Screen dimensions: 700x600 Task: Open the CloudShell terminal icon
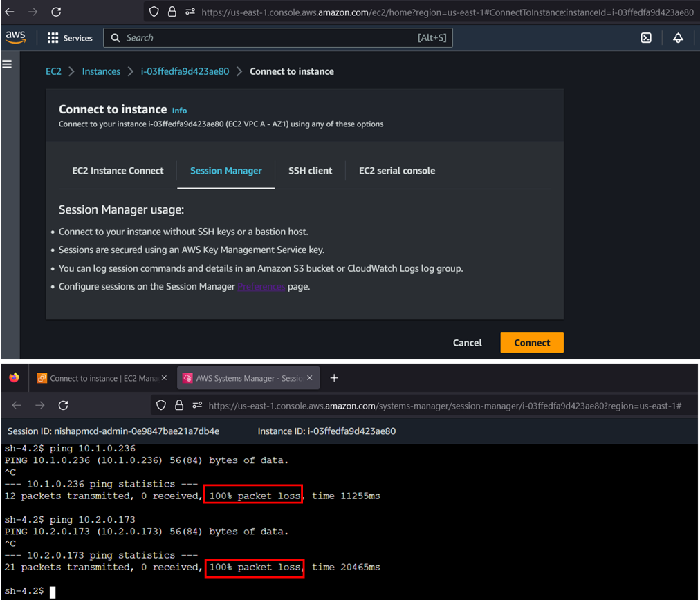tap(645, 38)
